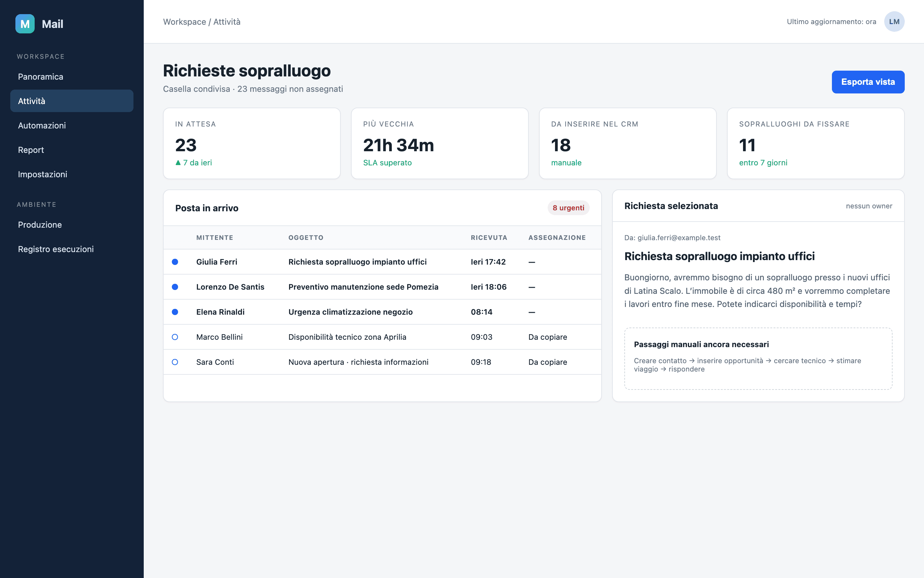This screenshot has width=924, height=578.
Task: Open the Da inserire nel CRM card
Action: (627, 143)
